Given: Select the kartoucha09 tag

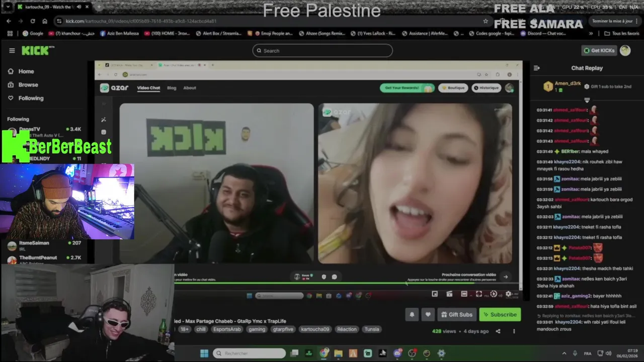Looking at the screenshot, I should click(x=315, y=329).
